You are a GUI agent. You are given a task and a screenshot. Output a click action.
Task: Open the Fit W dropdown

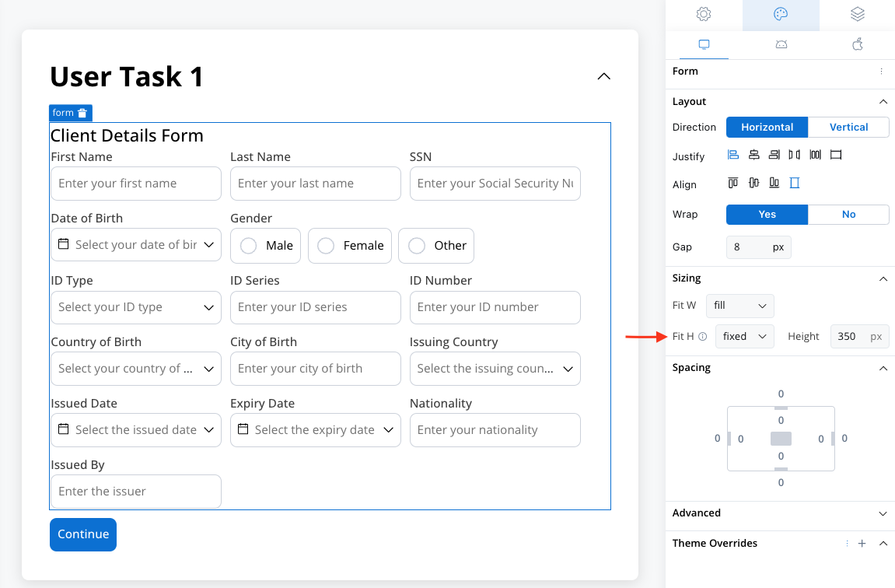click(x=740, y=306)
